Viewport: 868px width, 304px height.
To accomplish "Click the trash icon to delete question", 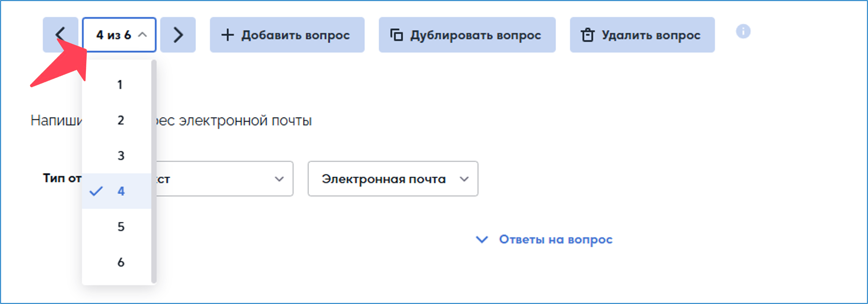I will pos(587,35).
